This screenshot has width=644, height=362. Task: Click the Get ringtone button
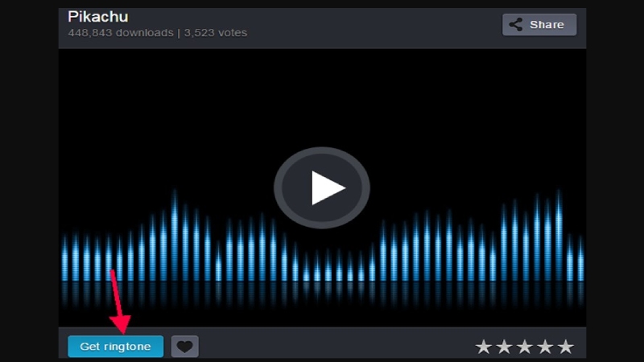(x=115, y=347)
